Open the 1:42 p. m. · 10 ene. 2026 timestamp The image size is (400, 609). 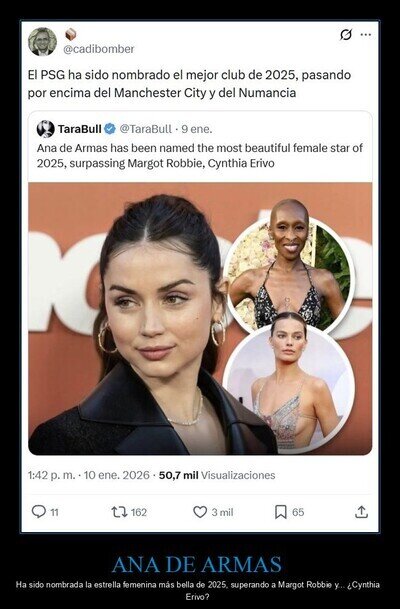(89, 475)
